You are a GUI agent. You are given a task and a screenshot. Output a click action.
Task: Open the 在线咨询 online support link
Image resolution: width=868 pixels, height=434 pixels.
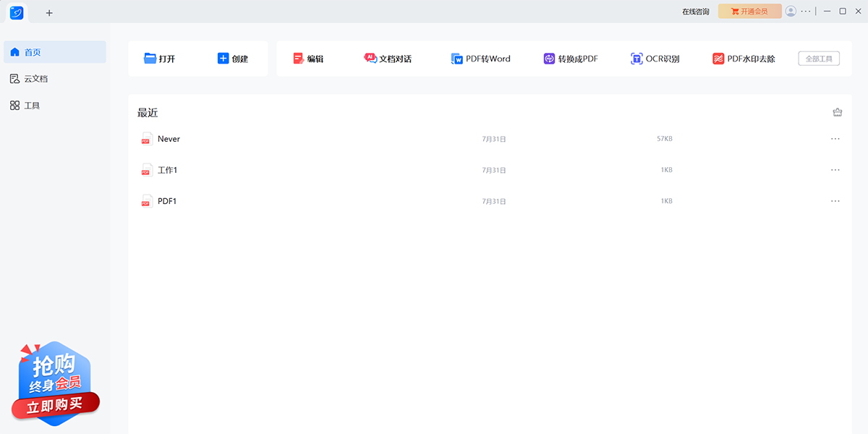coord(695,12)
